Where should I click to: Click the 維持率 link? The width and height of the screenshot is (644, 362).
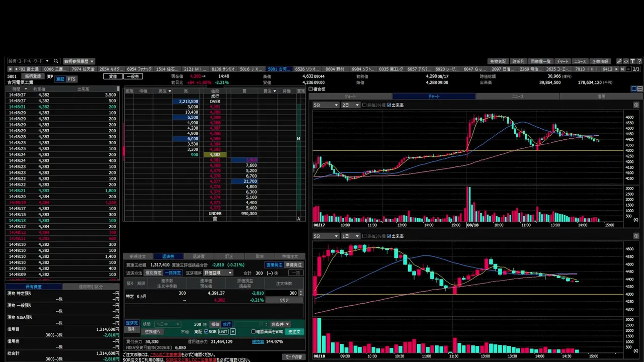tap(258, 341)
